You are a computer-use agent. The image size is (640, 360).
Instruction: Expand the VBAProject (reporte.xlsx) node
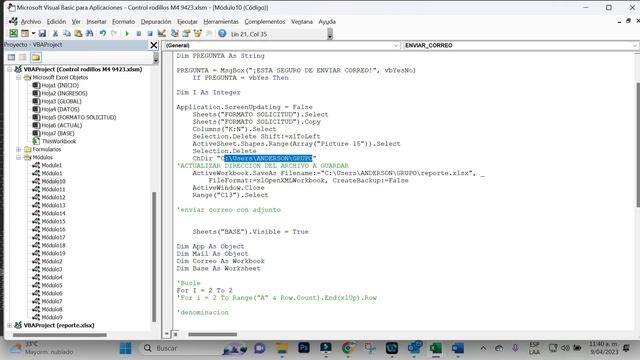(9, 325)
